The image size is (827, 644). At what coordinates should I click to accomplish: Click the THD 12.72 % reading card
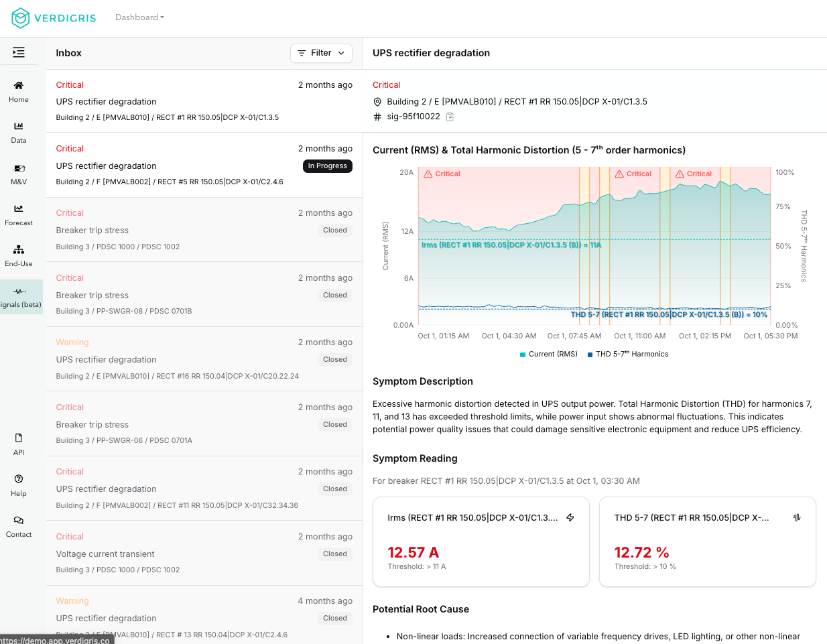708,541
